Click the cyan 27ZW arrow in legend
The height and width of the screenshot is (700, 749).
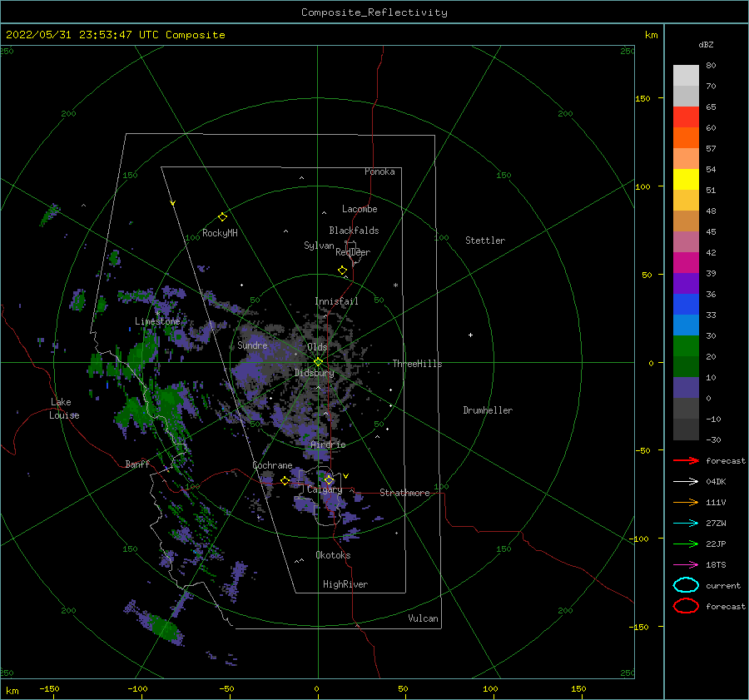point(686,524)
